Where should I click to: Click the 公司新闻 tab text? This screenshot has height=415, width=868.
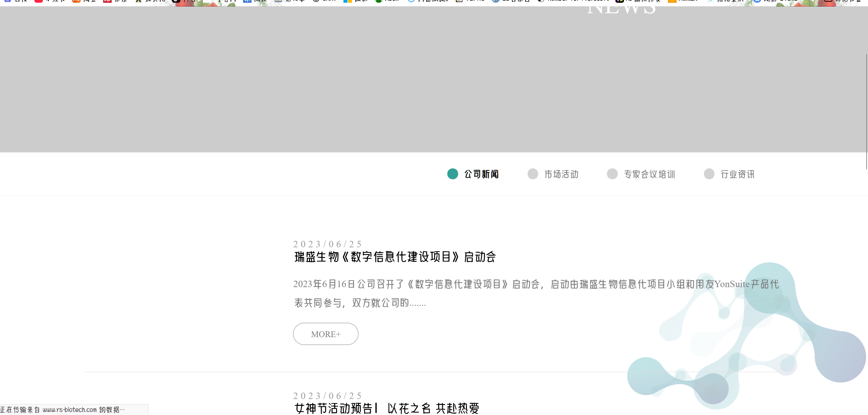coord(481,174)
